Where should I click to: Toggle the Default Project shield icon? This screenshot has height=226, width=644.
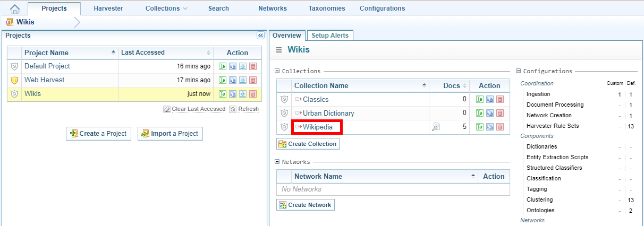[x=14, y=66]
